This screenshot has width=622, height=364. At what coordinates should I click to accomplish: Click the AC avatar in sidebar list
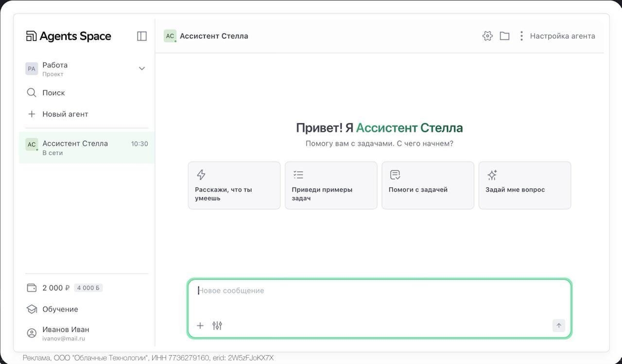(32, 144)
